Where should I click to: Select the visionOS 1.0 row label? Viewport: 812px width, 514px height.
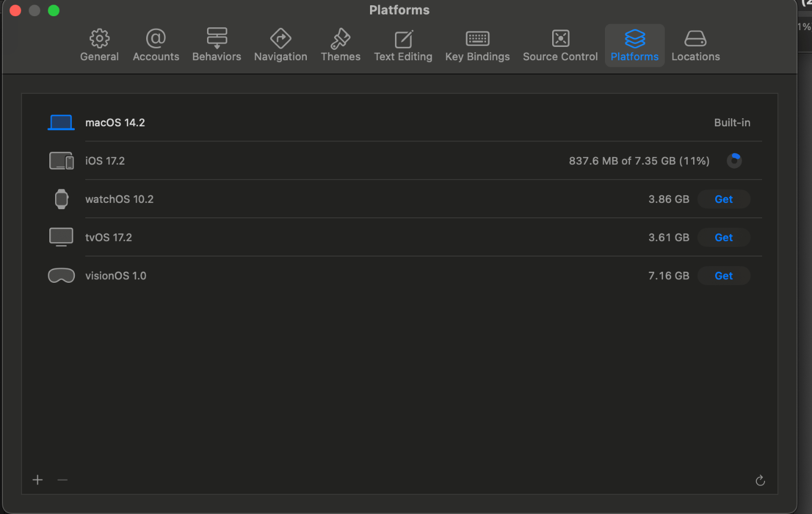click(115, 276)
